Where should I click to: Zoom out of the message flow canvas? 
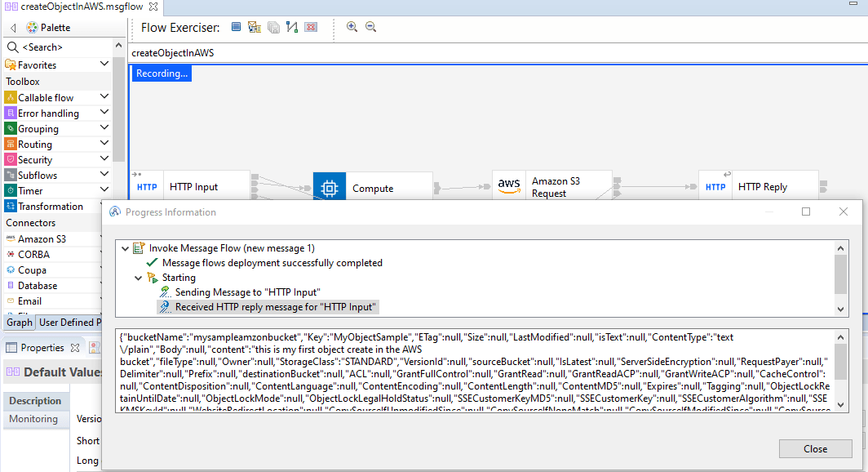[x=370, y=26]
